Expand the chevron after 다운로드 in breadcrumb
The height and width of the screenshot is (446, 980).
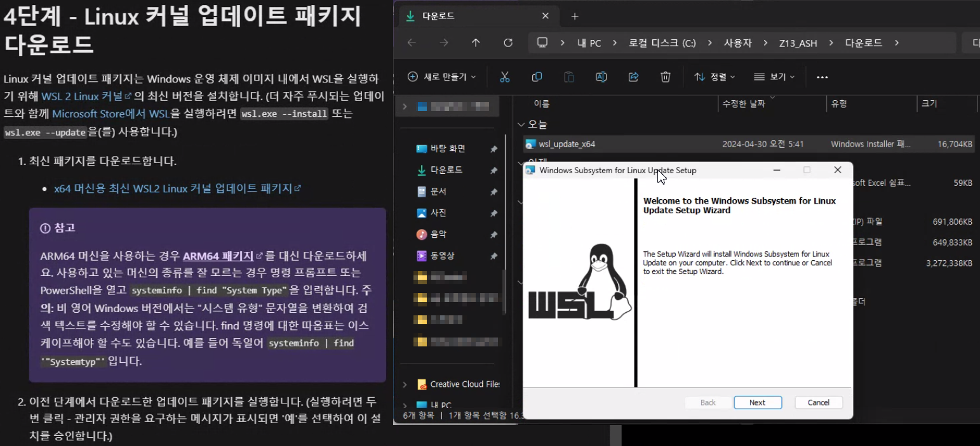(897, 43)
